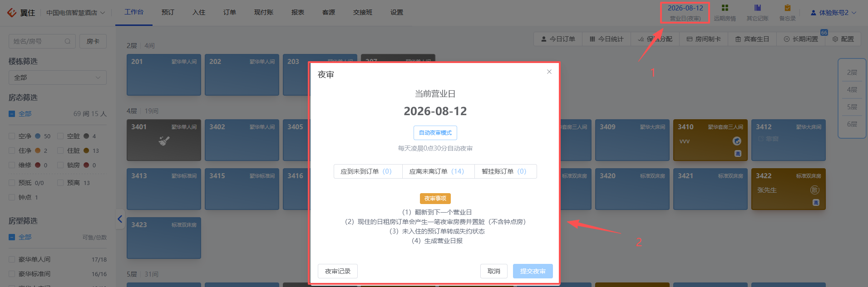This screenshot has height=287, width=868.
Task: Check the 维修 filter
Action: pos(12,165)
